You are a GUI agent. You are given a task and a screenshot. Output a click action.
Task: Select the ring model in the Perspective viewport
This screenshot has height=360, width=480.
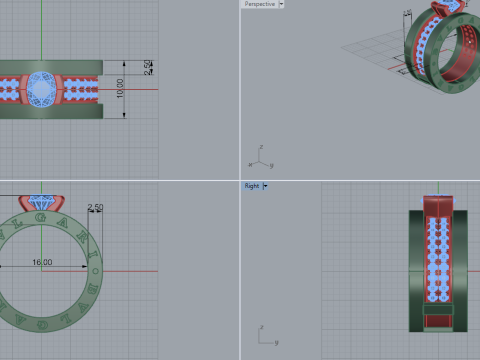click(442, 47)
